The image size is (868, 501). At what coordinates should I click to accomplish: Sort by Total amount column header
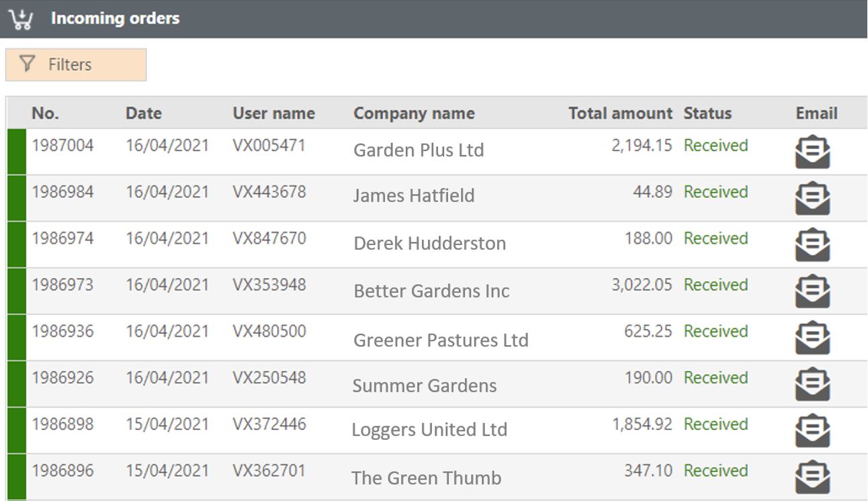(619, 113)
